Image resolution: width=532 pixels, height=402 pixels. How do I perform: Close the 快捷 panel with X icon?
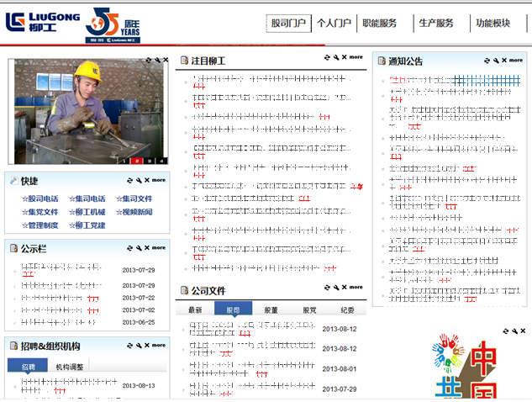click(147, 180)
